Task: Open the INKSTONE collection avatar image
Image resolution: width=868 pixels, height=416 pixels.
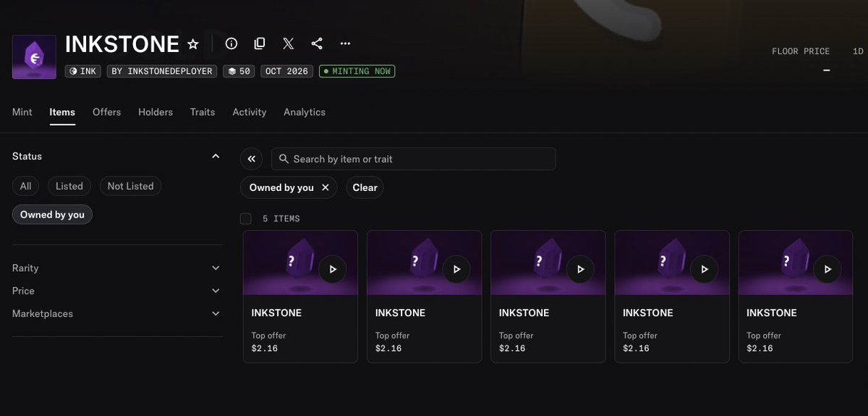Action: 34,56
